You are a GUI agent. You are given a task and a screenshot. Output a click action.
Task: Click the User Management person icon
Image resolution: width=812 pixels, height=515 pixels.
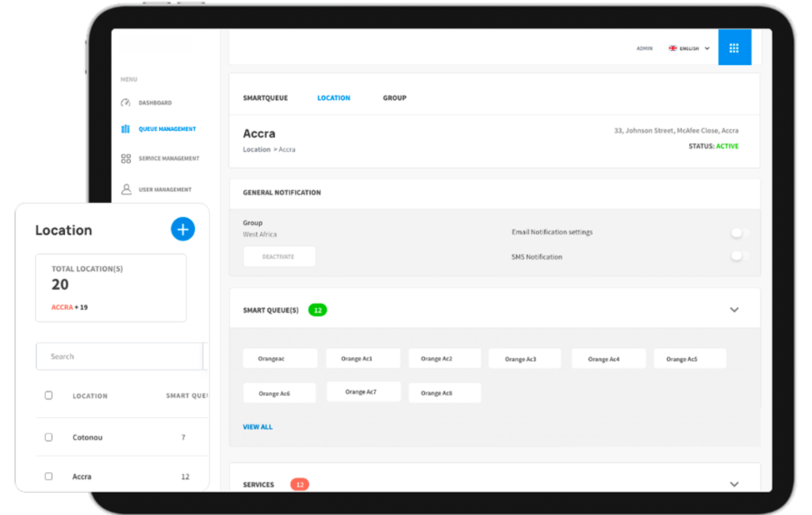(x=125, y=190)
